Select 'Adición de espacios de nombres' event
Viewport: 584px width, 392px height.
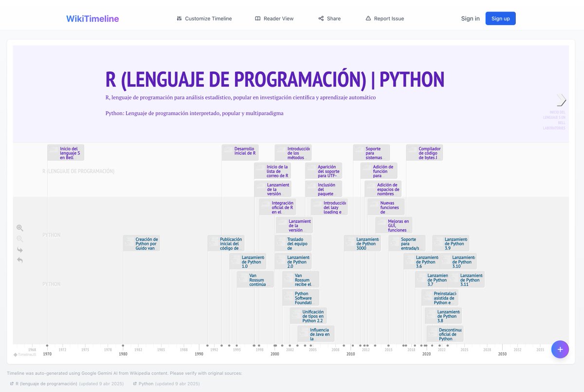[x=383, y=189]
